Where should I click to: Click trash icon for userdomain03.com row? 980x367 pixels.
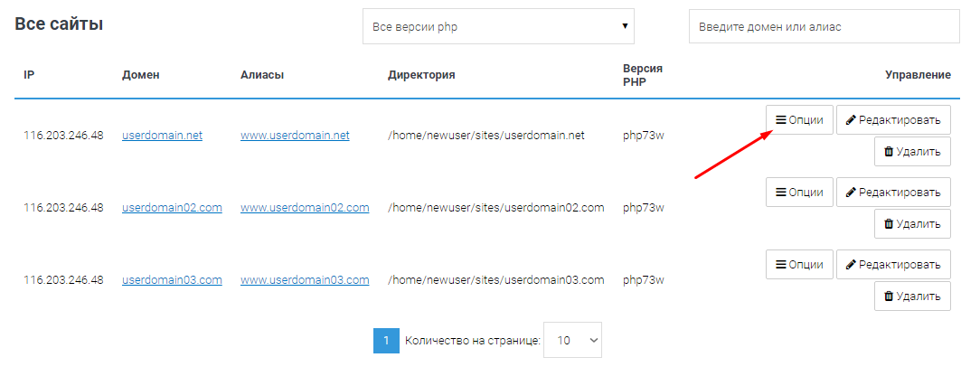[x=888, y=296]
